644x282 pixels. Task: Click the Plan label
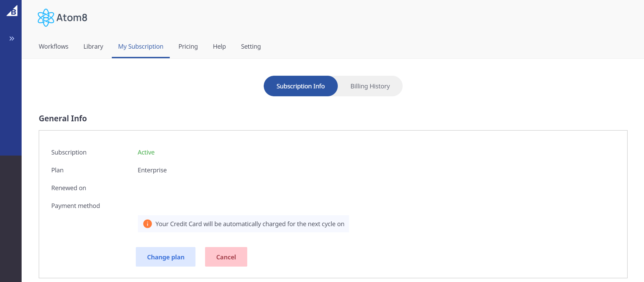point(57,170)
